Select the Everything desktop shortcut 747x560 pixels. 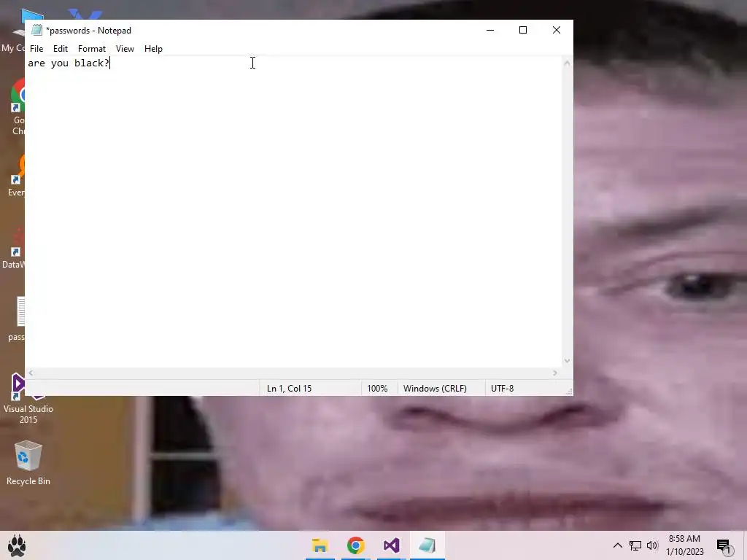tap(16, 176)
